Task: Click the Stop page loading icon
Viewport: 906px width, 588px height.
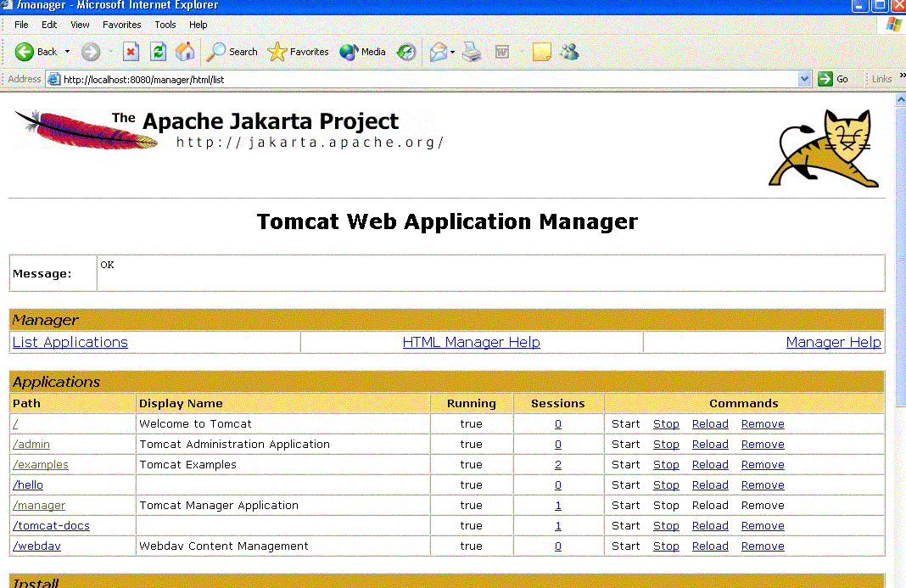Action: click(131, 52)
